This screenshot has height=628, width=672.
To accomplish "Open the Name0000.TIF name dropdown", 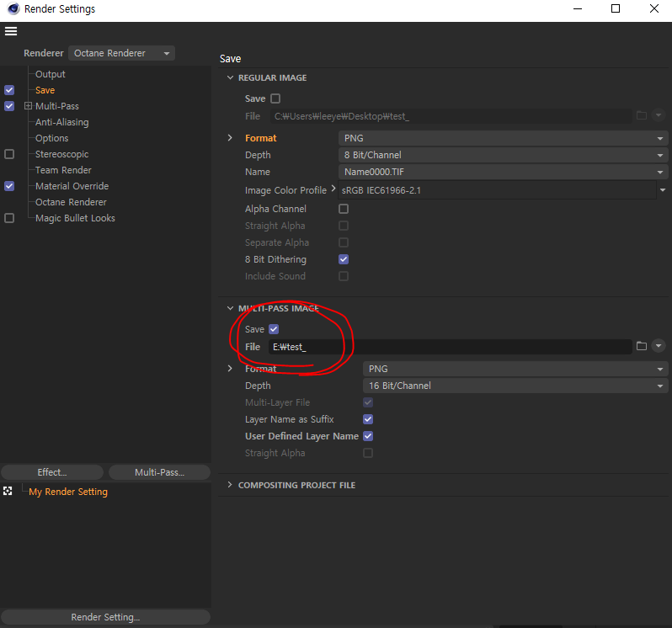I will (x=503, y=172).
